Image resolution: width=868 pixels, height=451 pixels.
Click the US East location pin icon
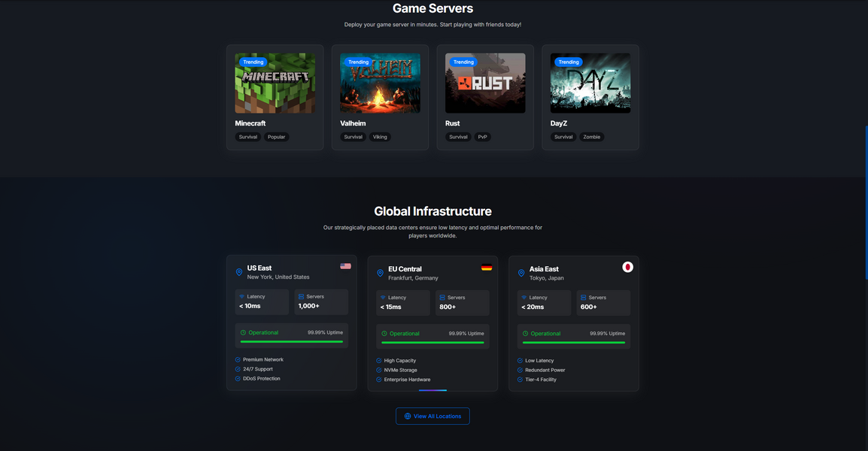239,272
